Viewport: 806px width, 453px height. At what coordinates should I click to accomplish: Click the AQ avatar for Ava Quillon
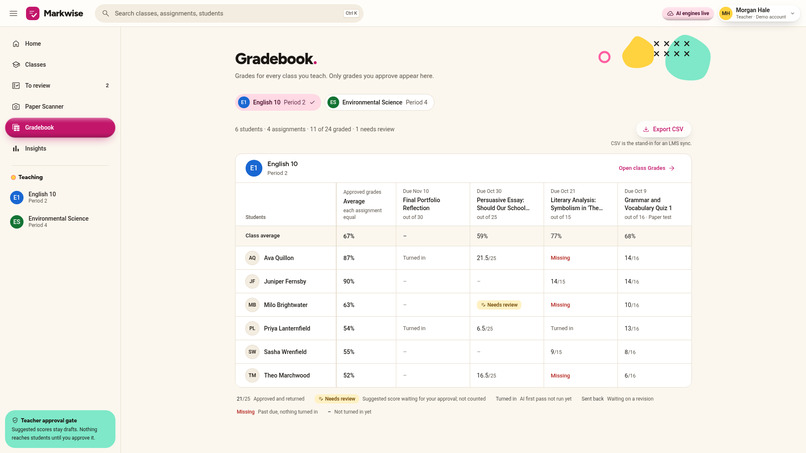coord(252,258)
